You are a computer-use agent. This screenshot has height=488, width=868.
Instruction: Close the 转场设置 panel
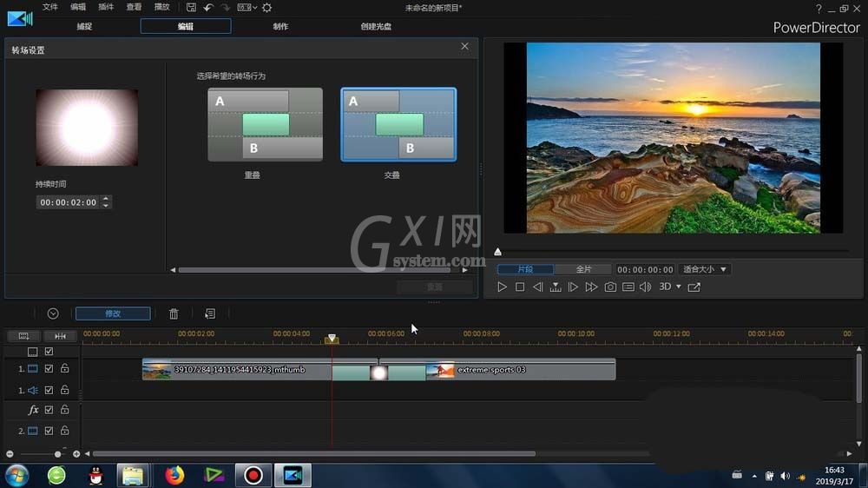(464, 47)
